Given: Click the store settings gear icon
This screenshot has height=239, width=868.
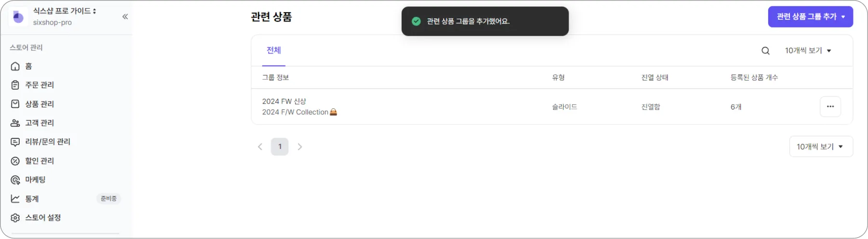Looking at the screenshot, I should click(15, 218).
